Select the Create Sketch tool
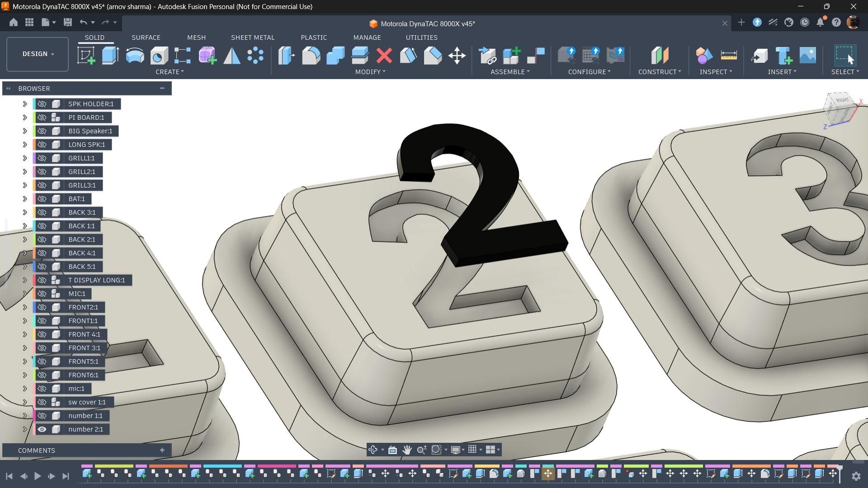Screen dimensions: 868x488 point(86,56)
